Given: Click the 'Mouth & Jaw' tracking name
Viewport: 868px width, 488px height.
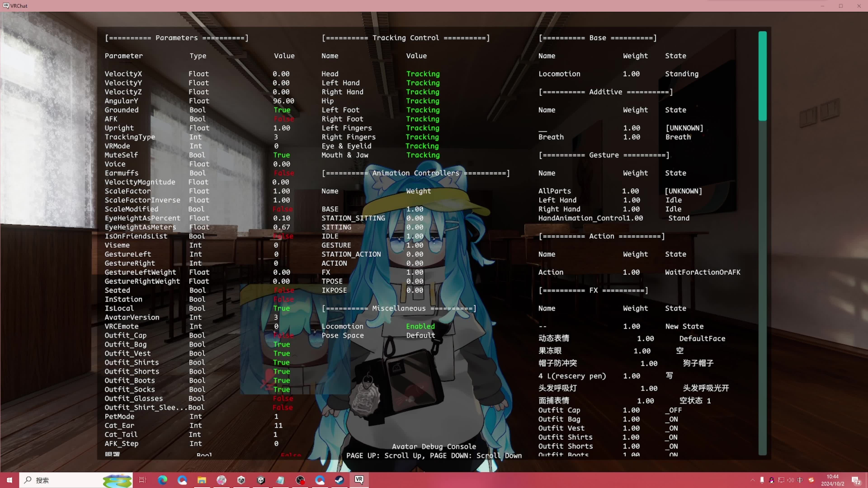Looking at the screenshot, I should 345,155.
